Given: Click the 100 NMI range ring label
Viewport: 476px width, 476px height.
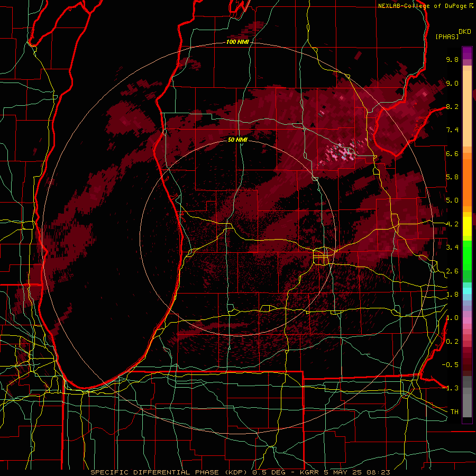Looking at the screenshot, I should 237,42.
